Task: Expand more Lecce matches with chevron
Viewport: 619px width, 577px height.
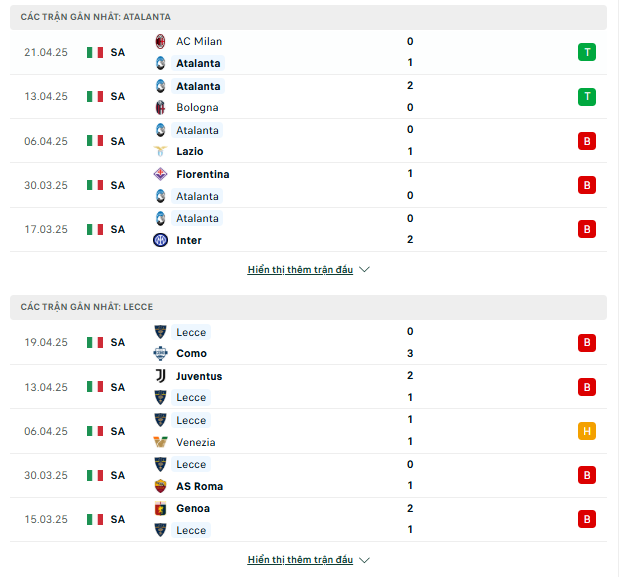Action: (364, 560)
